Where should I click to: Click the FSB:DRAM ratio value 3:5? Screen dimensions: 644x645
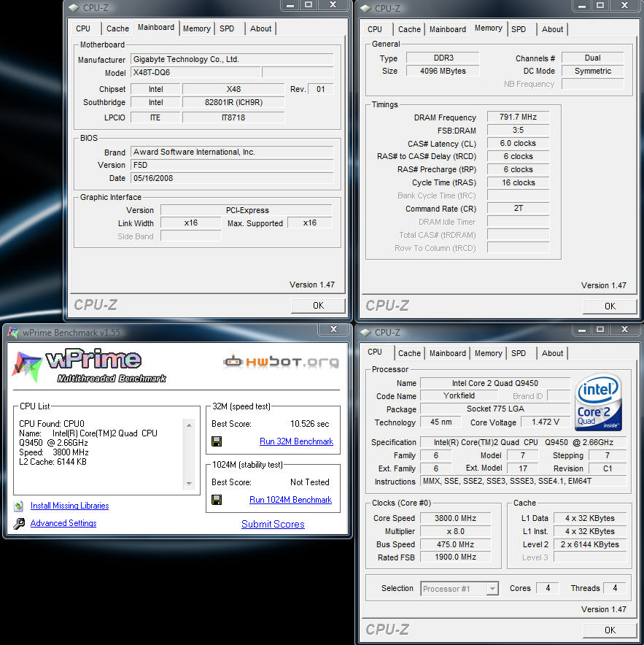coord(518,130)
